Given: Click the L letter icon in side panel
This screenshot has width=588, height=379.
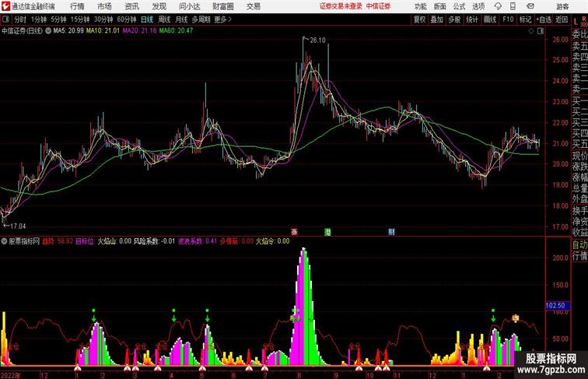Looking at the screenshot, I should (576, 22).
